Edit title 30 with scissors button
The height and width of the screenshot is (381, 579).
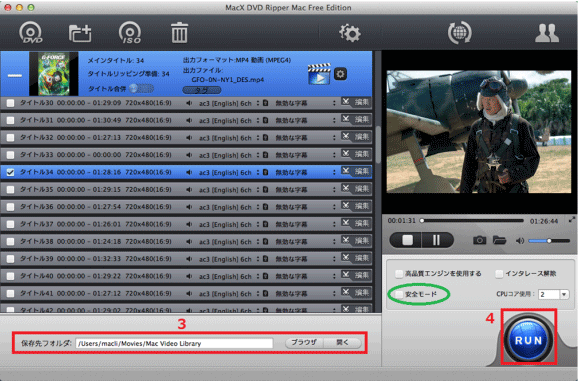[x=356, y=102]
